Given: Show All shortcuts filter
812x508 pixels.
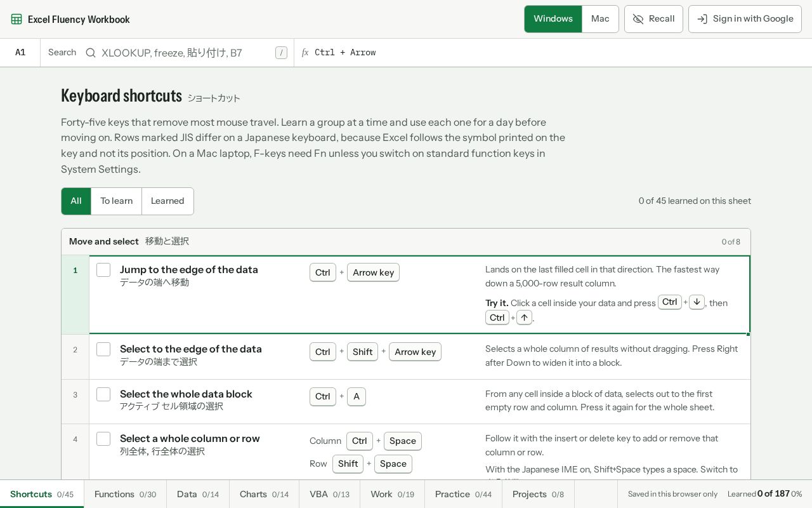Looking at the screenshot, I should [76, 201].
